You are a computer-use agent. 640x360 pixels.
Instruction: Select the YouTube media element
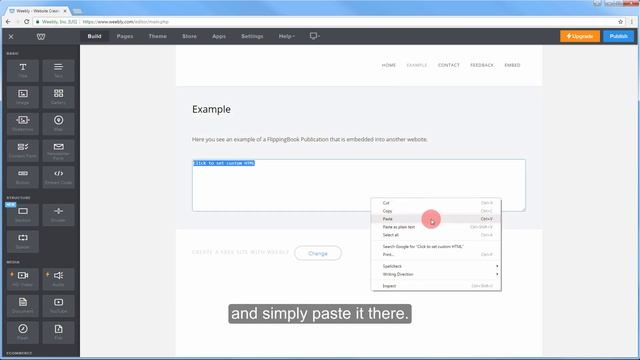[x=58, y=306]
